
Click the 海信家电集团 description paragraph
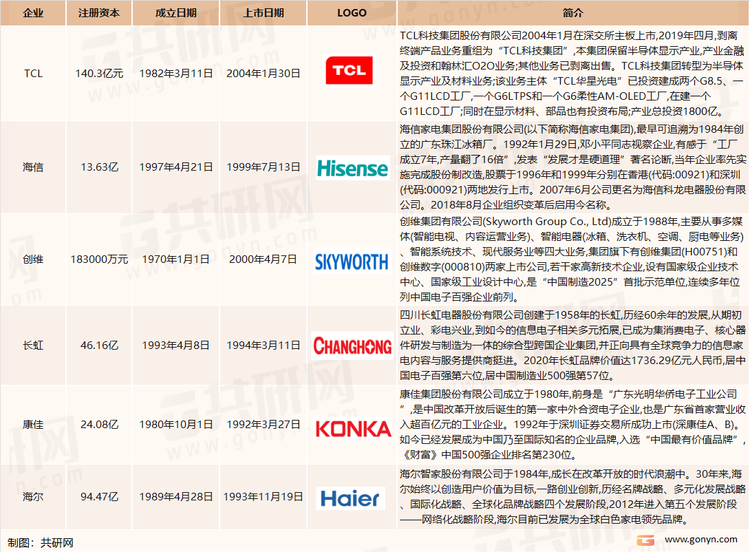tap(572, 167)
